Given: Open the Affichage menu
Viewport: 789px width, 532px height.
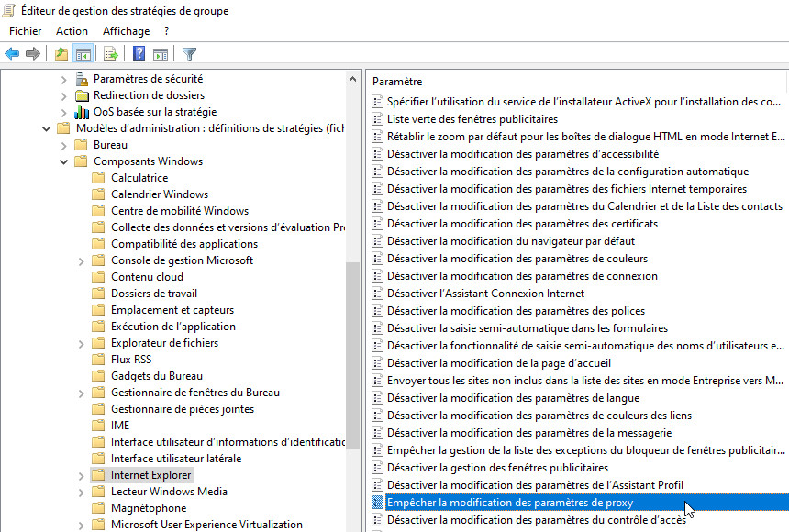Looking at the screenshot, I should pos(126,31).
